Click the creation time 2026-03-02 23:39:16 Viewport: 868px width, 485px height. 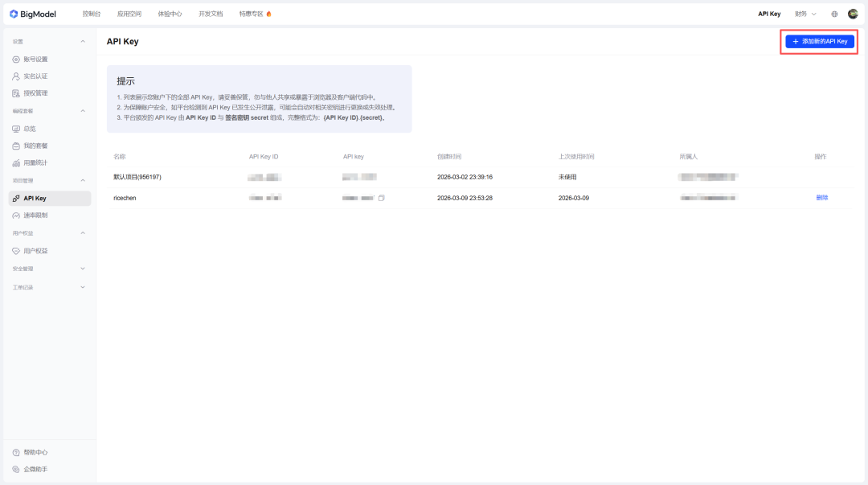(x=465, y=178)
